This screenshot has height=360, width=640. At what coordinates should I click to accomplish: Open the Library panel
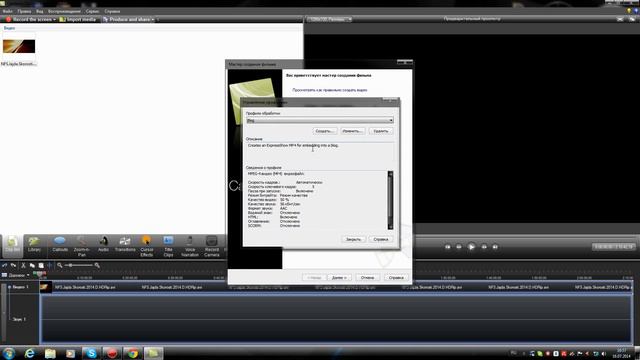pyautogui.click(x=34, y=244)
